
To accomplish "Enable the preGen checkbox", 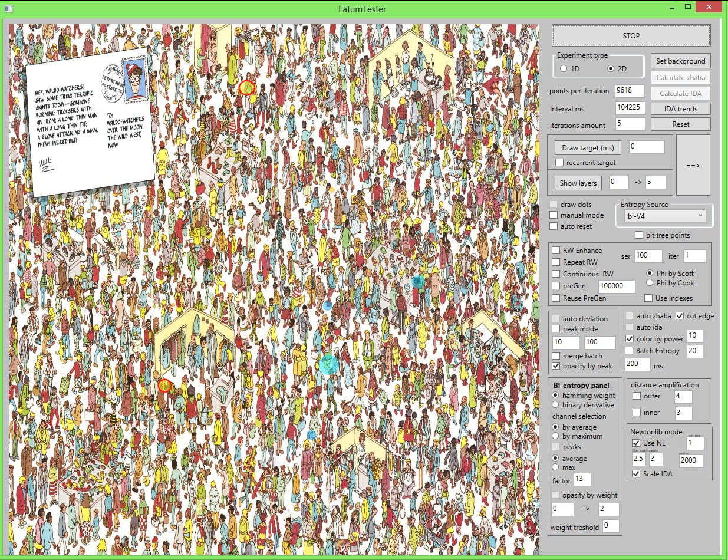I will 556,286.
